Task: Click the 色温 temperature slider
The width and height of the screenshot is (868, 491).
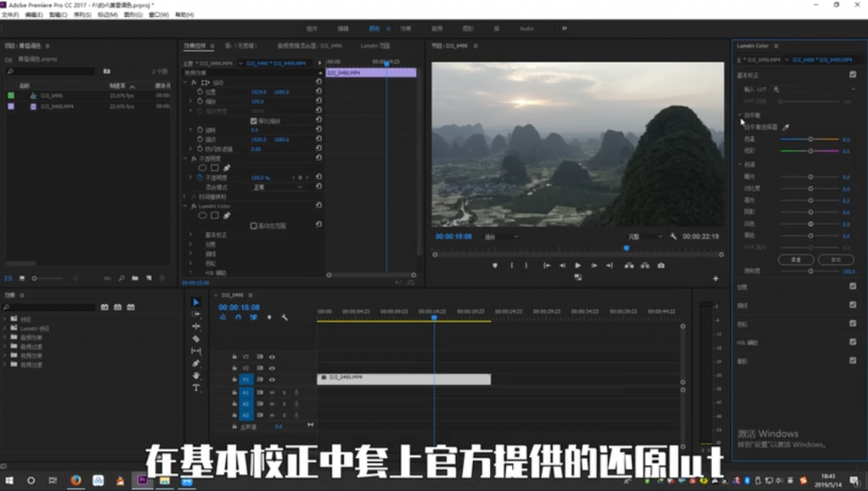Action: tap(810, 138)
